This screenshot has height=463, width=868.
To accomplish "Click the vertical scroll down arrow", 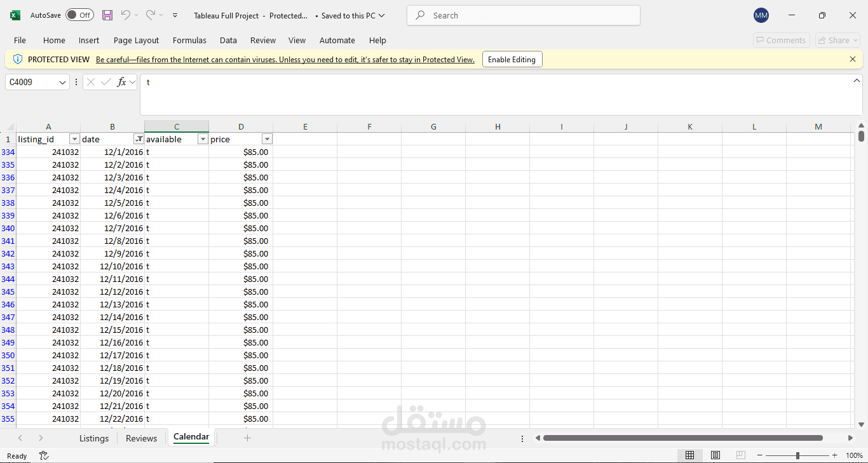I will click(x=861, y=424).
